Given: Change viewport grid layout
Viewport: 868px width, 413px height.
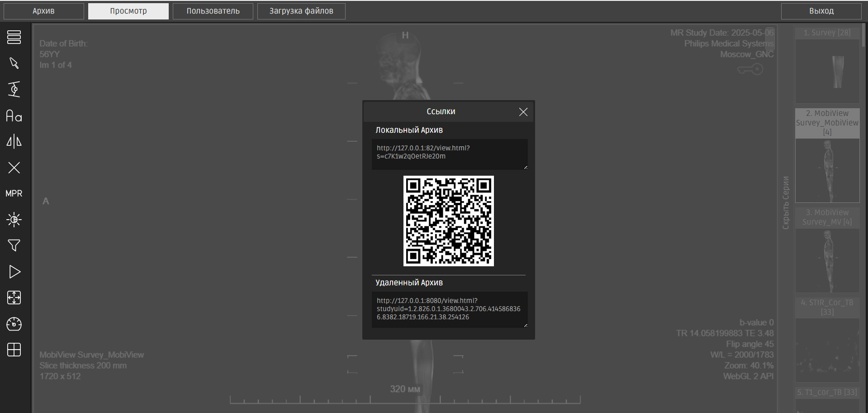Looking at the screenshot, I should [x=14, y=350].
